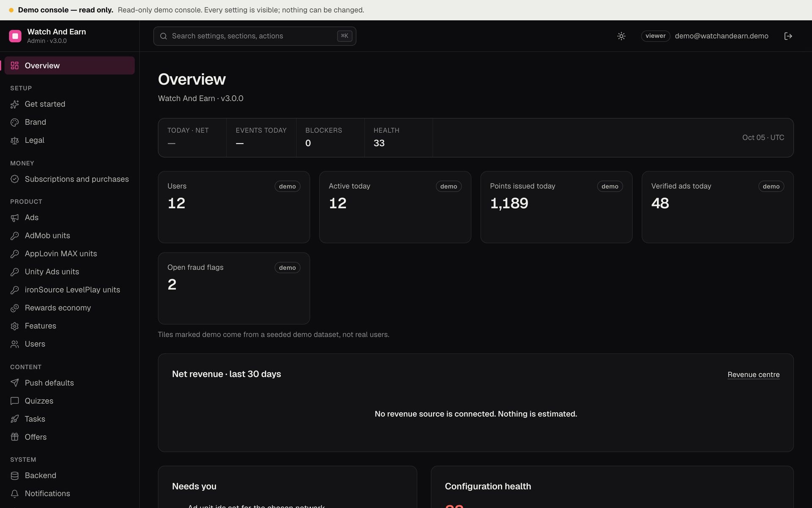This screenshot has width=812, height=508.
Task: Focus the Search settings, sections, actions field
Action: click(x=255, y=36)
